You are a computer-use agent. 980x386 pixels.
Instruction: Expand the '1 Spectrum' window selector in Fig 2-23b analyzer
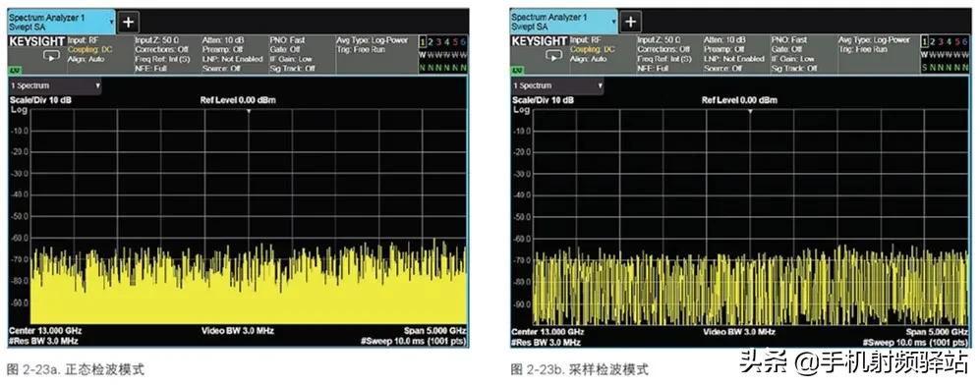click(557, 85)
